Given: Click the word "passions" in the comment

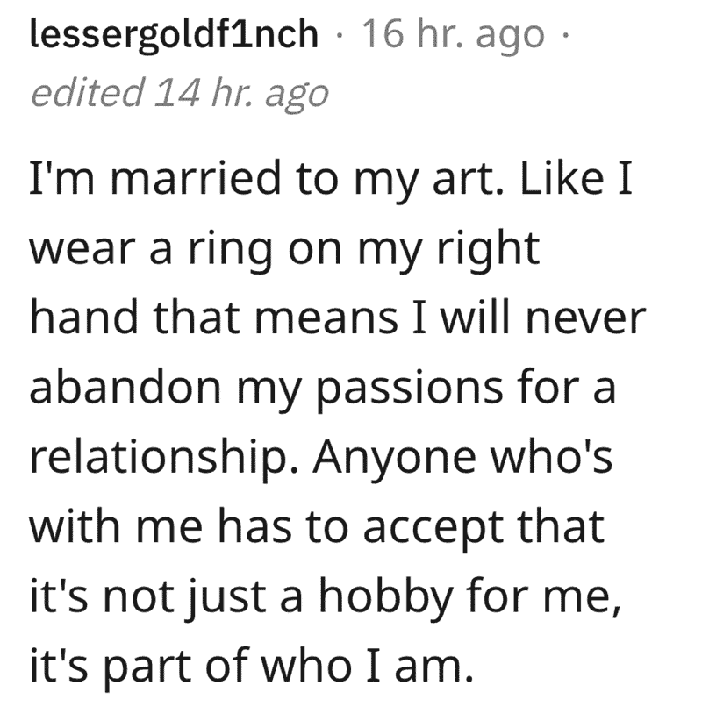Looking at the screenshot, I should coord(409,390).
